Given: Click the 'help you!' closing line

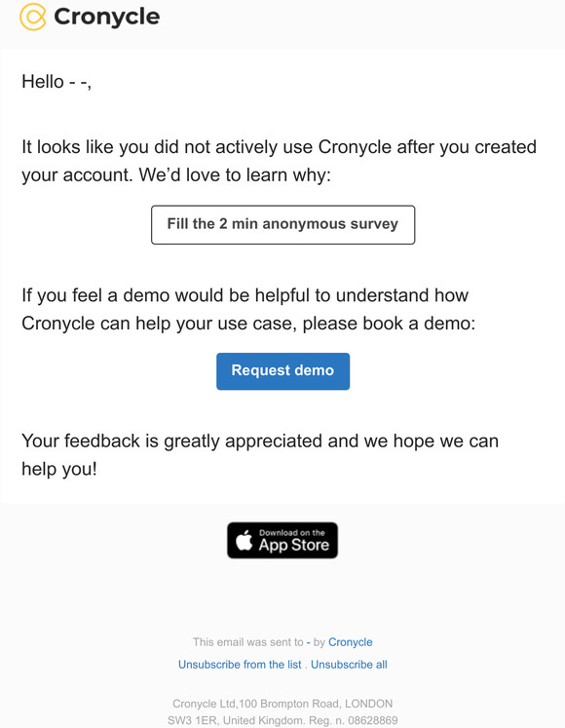Looking at the screenshot, I should pos(59,469).
